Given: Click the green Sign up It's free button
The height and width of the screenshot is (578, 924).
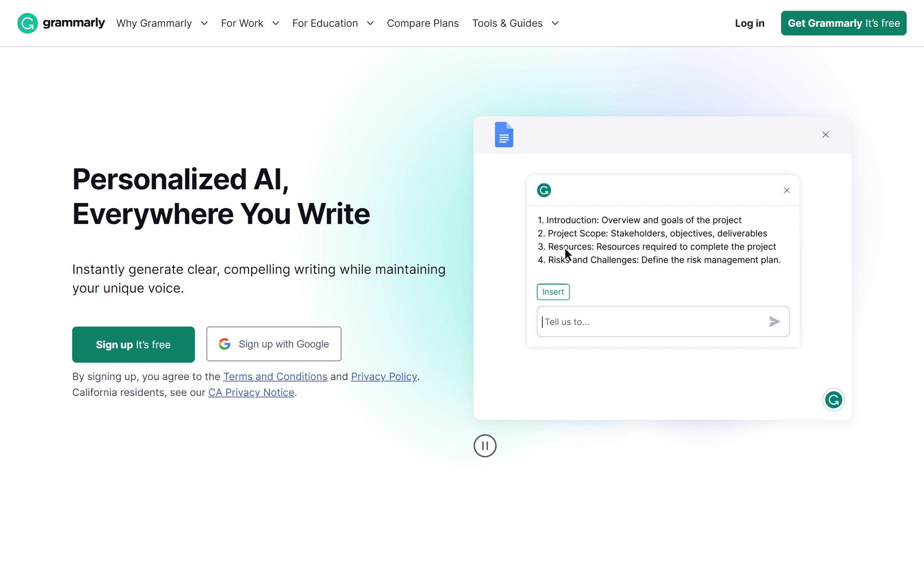Looking at the screenshot, I should (x=133, y=344).
